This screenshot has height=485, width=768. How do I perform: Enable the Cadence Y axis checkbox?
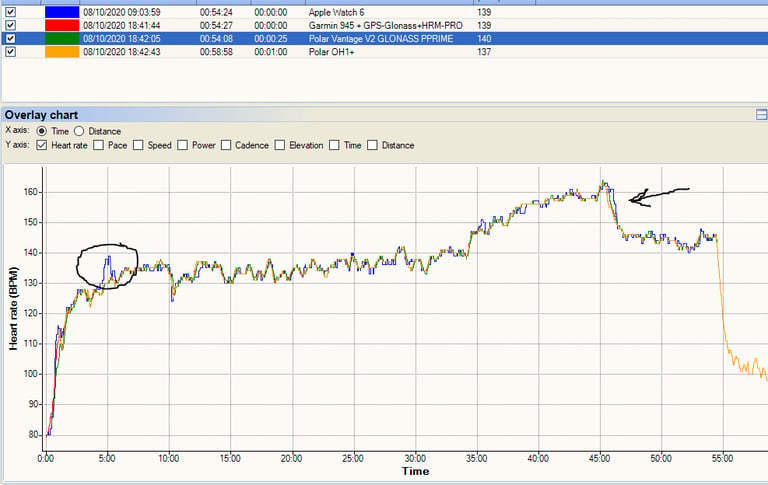(x=226, y=146)
